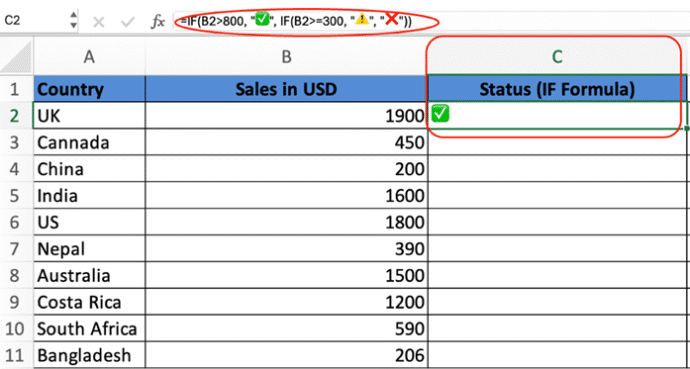
Task: Select row 1 header
Action: [16, 89]
